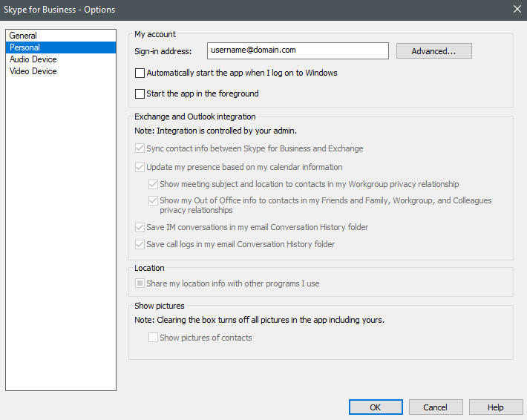Screen dimensions: 527x420
Task: Toggle Sync contact info with Exchange checkbox
Action: coord(140,148)
